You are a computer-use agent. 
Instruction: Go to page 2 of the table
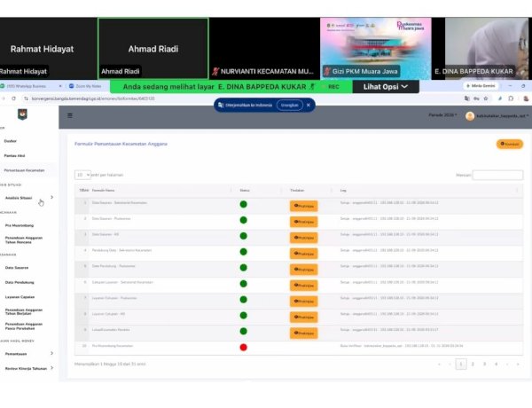(473, 364)
